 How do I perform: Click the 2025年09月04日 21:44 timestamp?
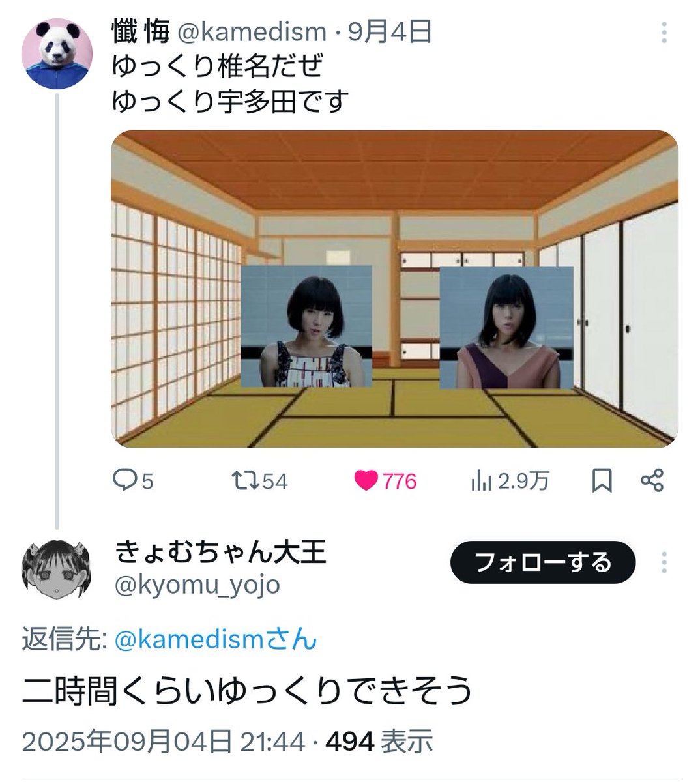pos(164,742)
